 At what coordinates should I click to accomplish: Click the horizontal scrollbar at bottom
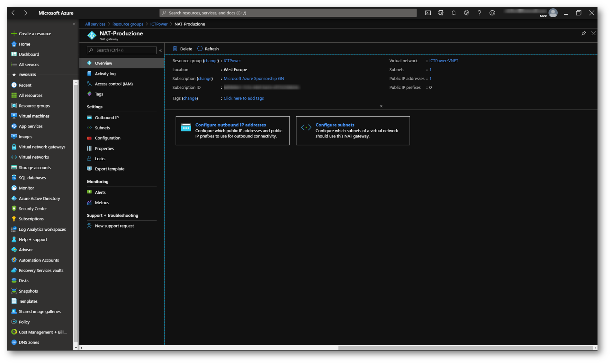pyautogui.click(x=465, y=348)
